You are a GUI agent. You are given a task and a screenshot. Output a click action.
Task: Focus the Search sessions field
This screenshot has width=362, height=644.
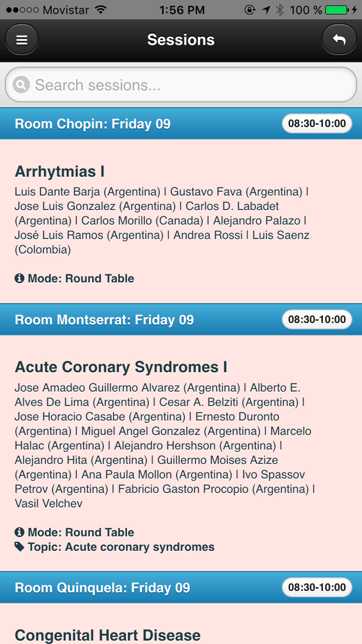[188, 85]
